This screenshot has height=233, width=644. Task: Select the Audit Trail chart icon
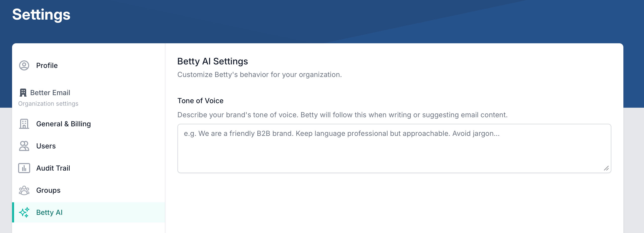pos(24,168)
